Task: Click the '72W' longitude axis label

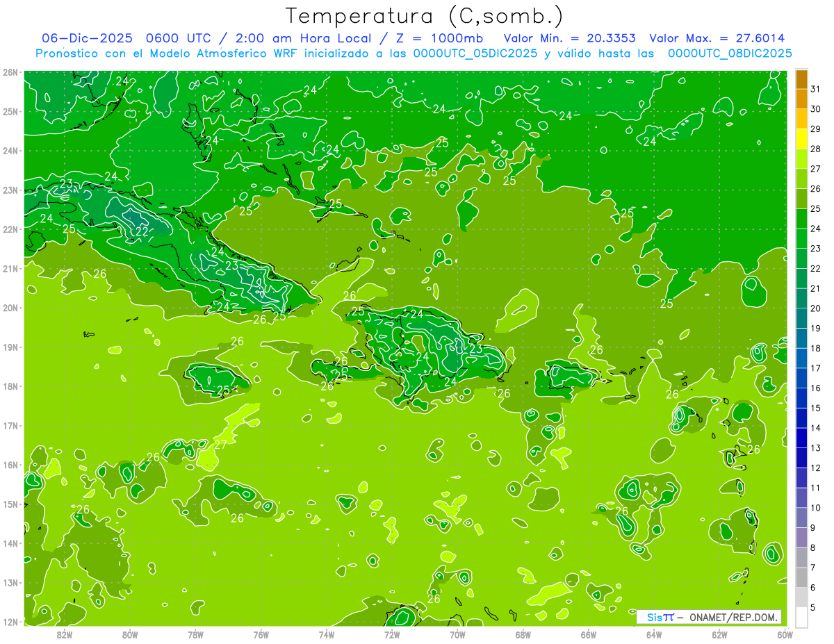Action: click(392, 634)
